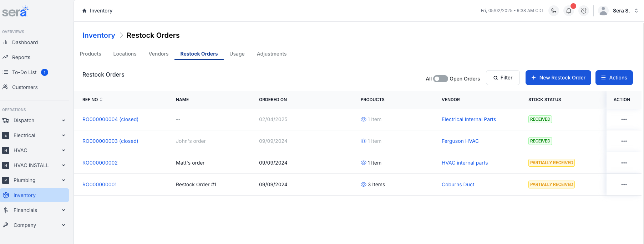Open vendor Electrical Internal Parts

[469, 119]
